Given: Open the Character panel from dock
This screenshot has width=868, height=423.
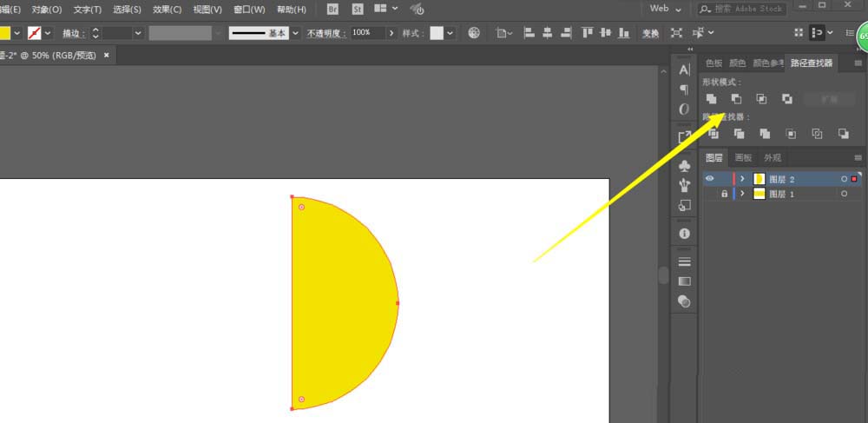Looking at the screenshot, I should pos(685,69).
